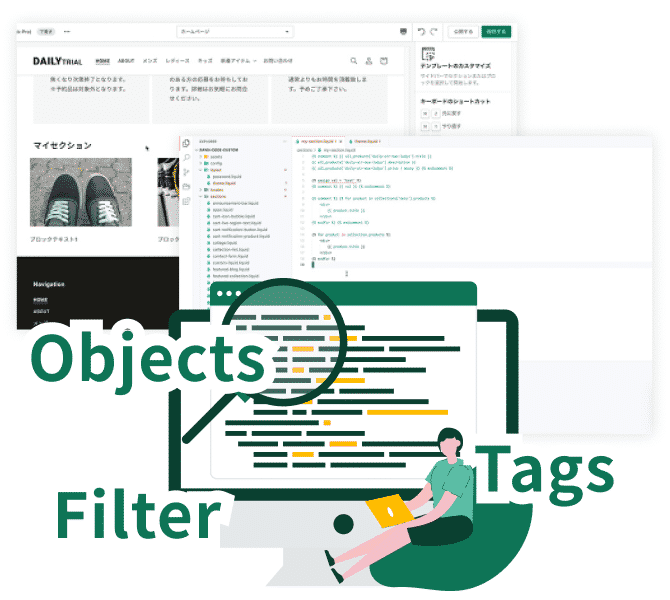
Task: Open the shopping cart icon in the store header
Action: [x=384, y=61]
